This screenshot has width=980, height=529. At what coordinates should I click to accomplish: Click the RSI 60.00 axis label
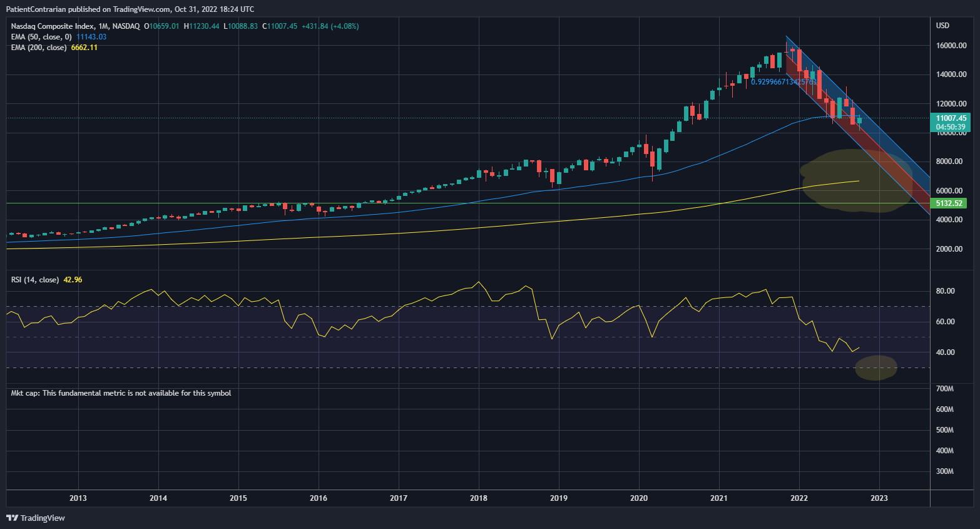[945, 322]
